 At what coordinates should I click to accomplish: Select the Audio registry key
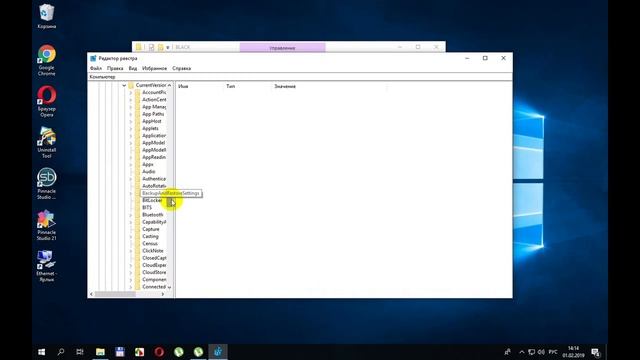click(x=149, y=172)
